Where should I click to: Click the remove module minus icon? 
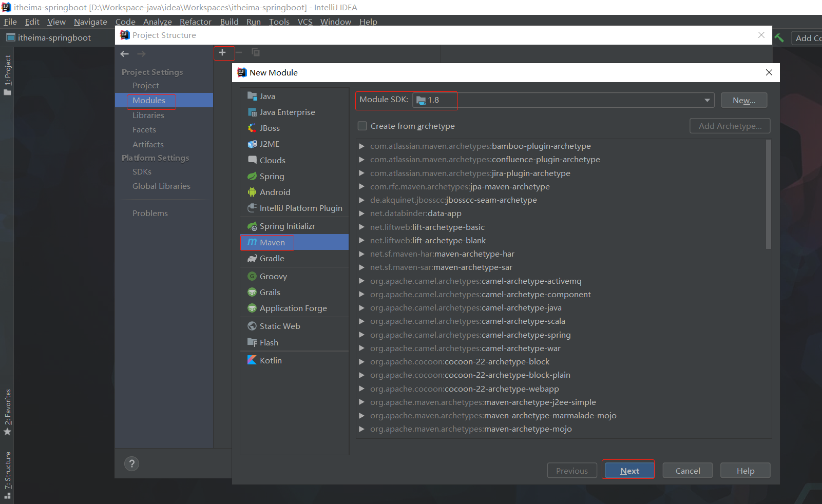[239, 52]
